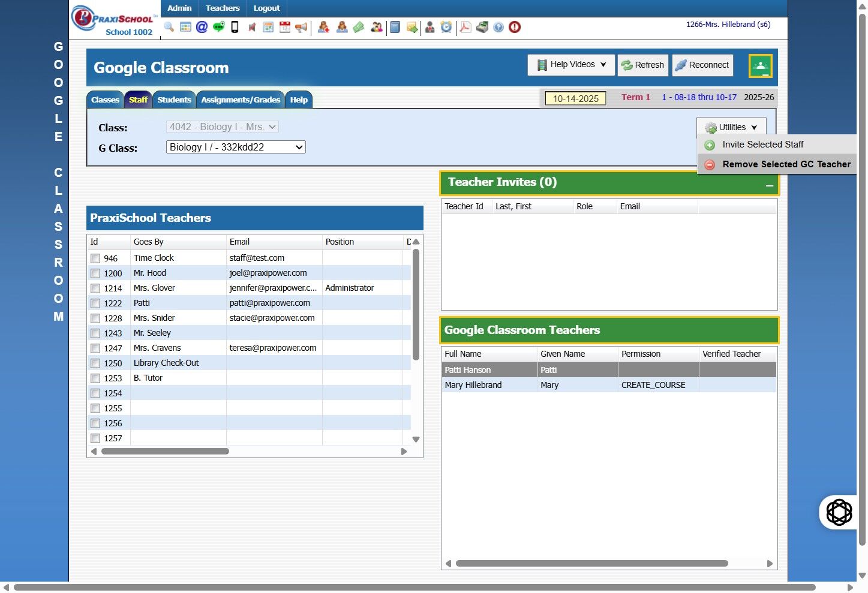Screen dimensions: 868x593
Task: Click the Google Classroom Teachers horizontal scrollbar
Action: (592, 564)
